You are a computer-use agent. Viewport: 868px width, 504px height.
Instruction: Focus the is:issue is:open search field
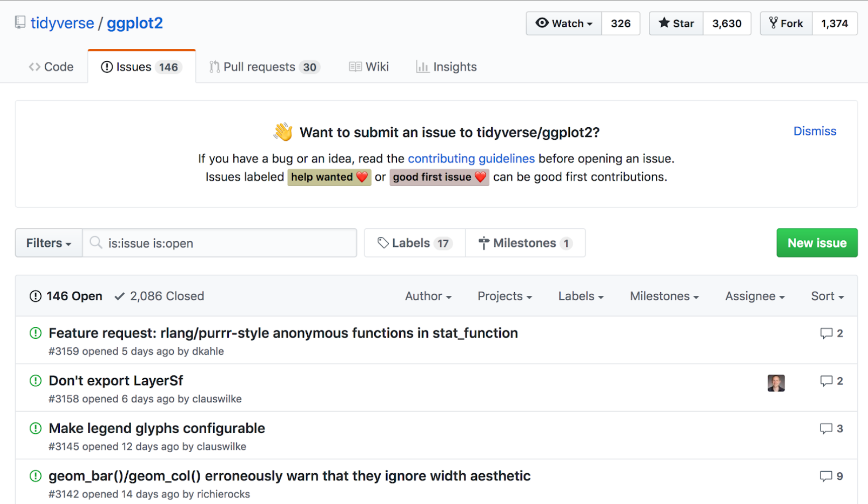coord(220,243)
